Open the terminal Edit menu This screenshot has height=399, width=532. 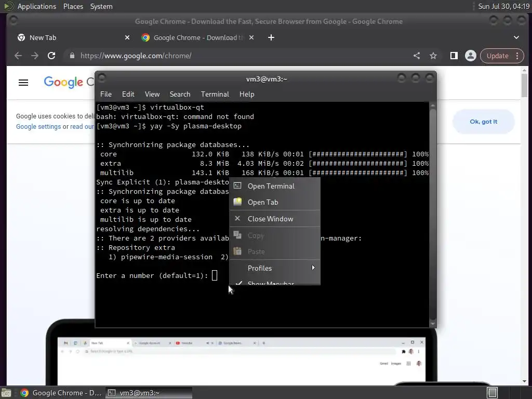coord(128,95)
